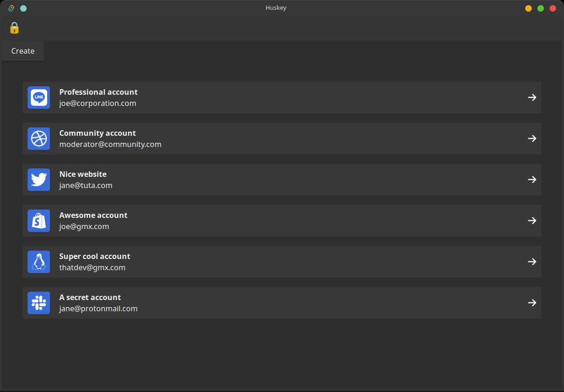Select the Nice website entry title
Viewport: 564px width, 392px height.
[x=83, y=174]
